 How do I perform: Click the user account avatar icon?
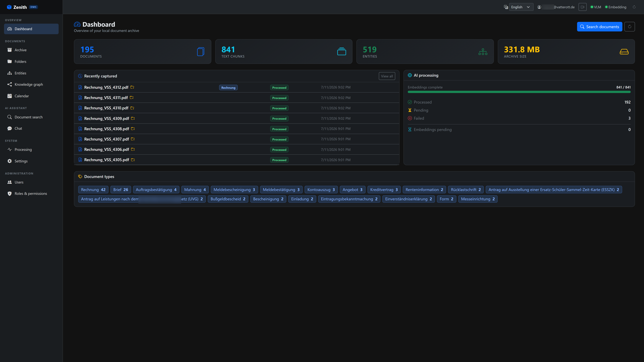click(539, 7)
